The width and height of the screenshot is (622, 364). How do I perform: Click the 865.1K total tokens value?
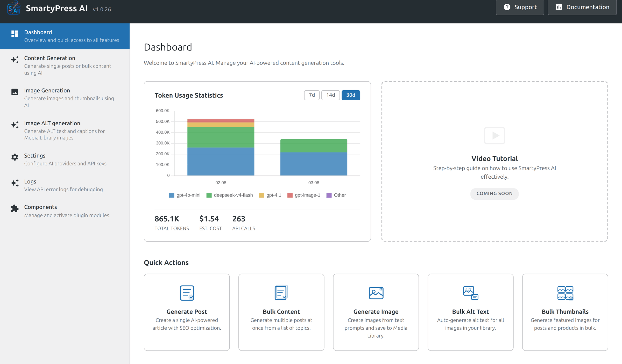167,219
